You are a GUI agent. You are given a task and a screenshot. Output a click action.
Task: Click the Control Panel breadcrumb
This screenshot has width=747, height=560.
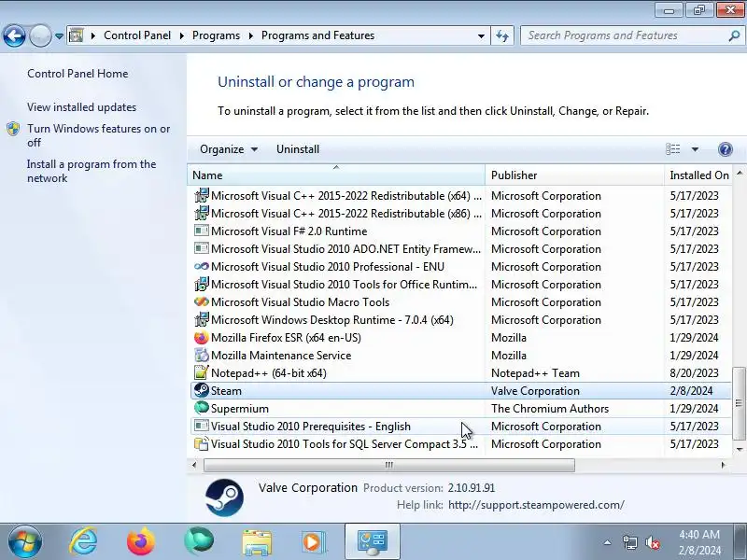pos(137,35)
